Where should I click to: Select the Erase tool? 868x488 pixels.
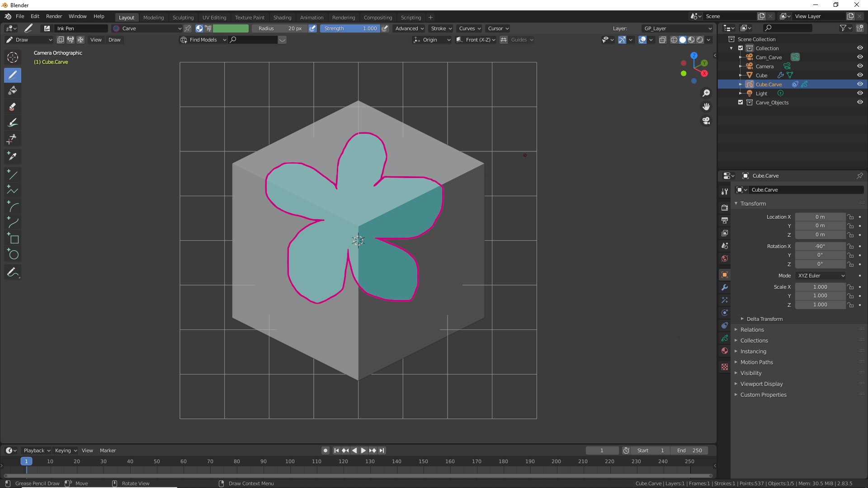(13, 107)
